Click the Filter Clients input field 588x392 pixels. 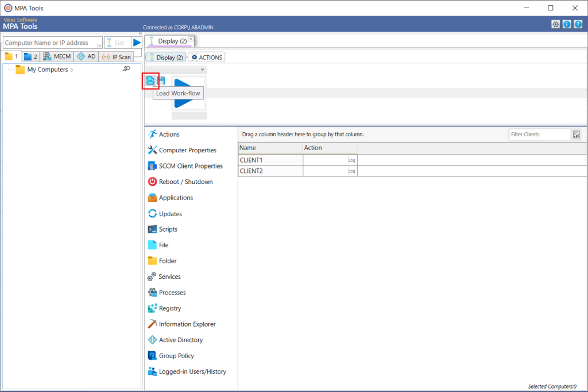[540, 134]
